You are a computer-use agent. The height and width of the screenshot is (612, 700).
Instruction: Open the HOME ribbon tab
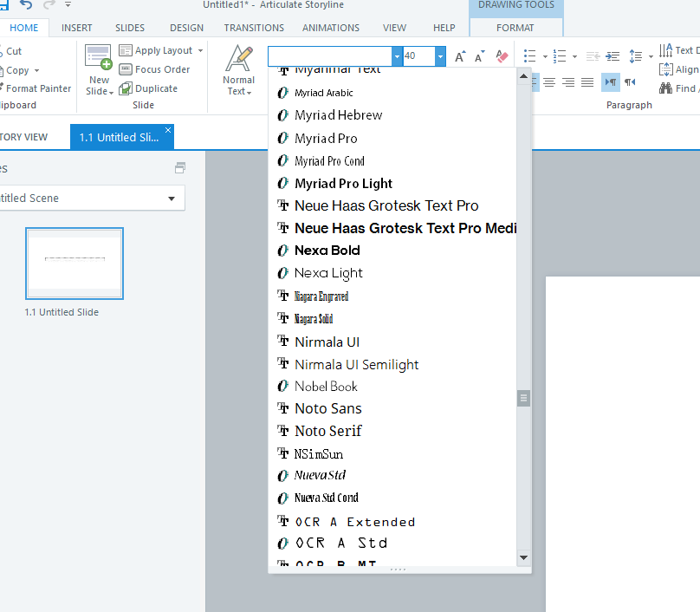[24, 28]
